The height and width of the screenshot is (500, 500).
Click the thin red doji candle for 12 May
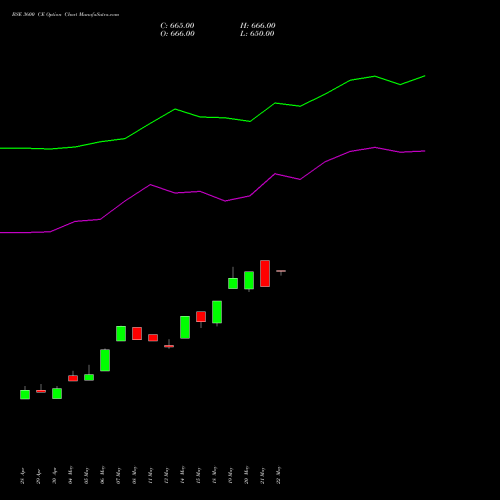pyautogui.click(x=169, y=346)
